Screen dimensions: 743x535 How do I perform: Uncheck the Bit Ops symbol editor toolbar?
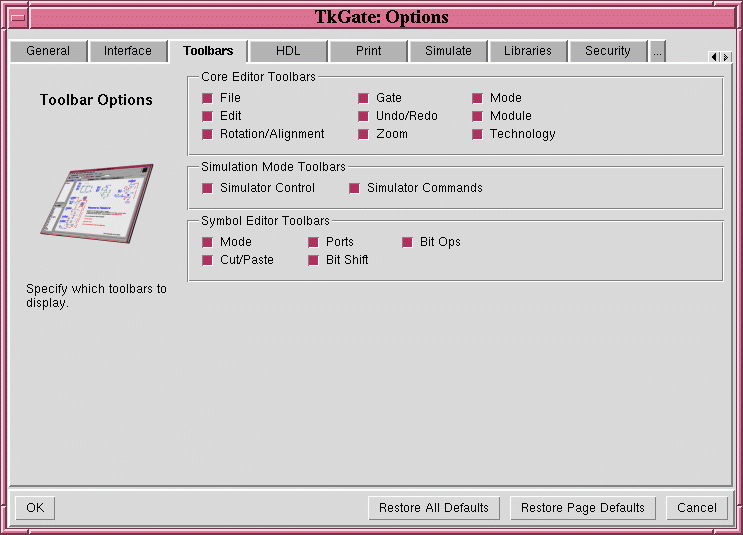tap(408, 242)
